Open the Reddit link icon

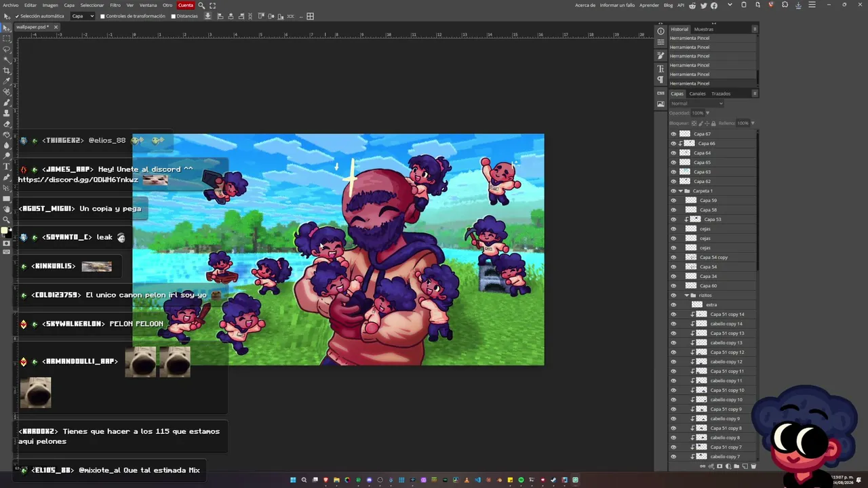(x=692, y=5)
